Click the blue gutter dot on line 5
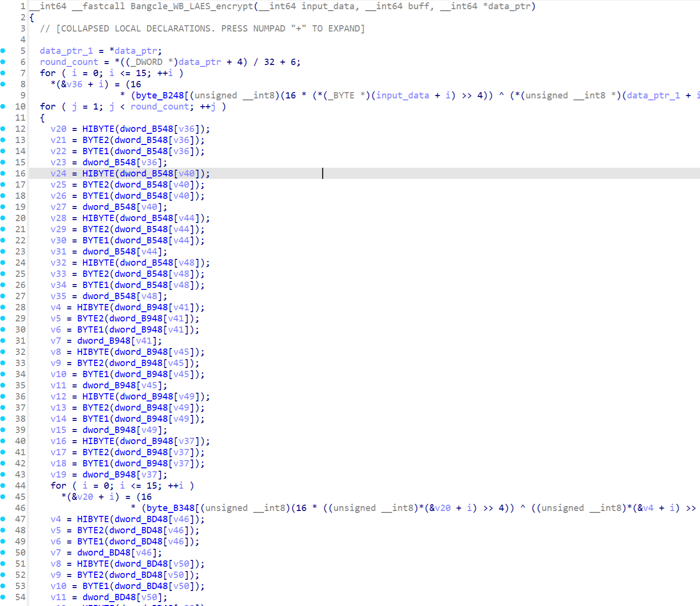700x606 pixels. pyautogui.click(x=3, y=51)
